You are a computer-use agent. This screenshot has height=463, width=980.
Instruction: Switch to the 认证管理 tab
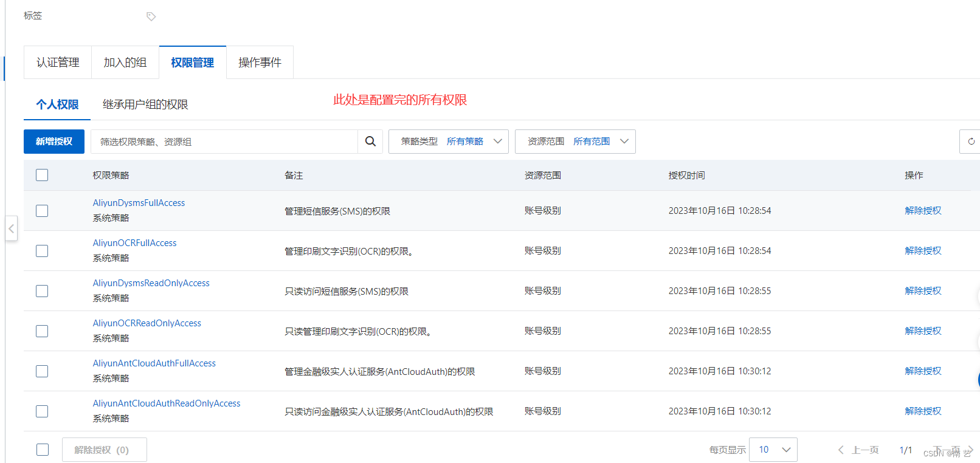pyautogui.click(x=58, y=63)
